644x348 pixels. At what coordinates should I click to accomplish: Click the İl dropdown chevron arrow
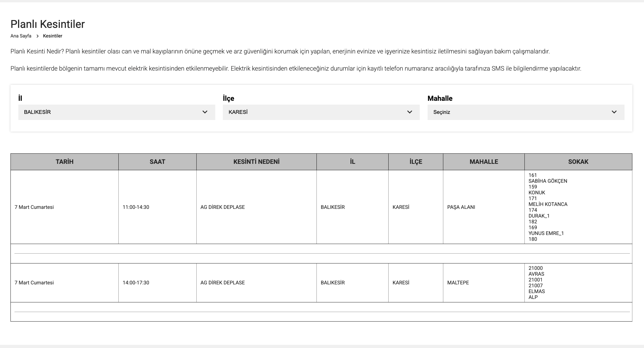coord(205,112)
